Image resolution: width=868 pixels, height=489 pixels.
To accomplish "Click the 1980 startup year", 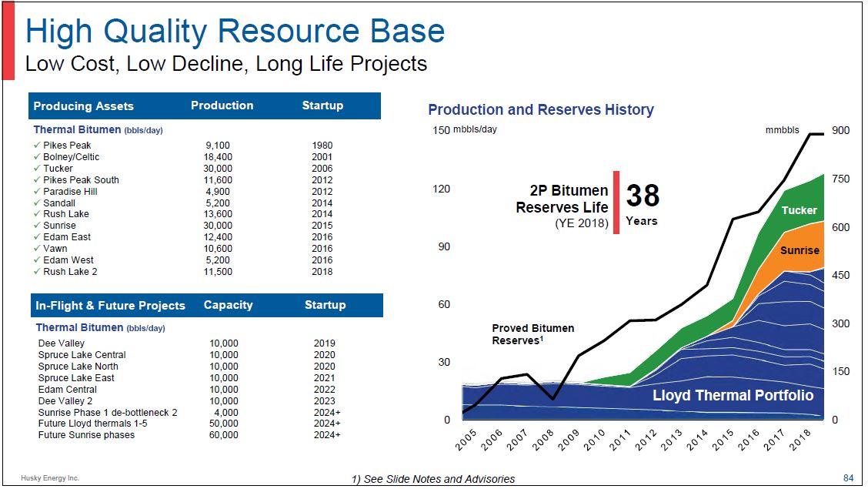I will (322, 145).
